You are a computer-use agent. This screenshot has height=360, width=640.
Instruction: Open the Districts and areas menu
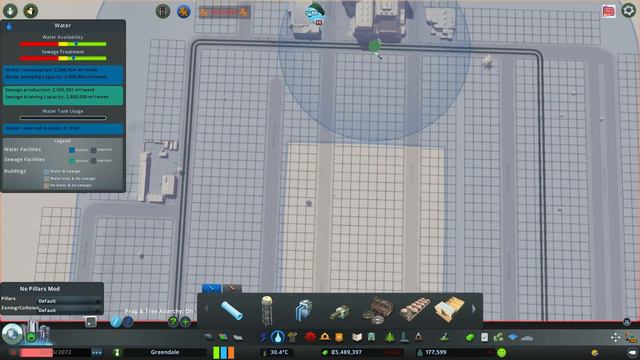click(x=238, y=337)
